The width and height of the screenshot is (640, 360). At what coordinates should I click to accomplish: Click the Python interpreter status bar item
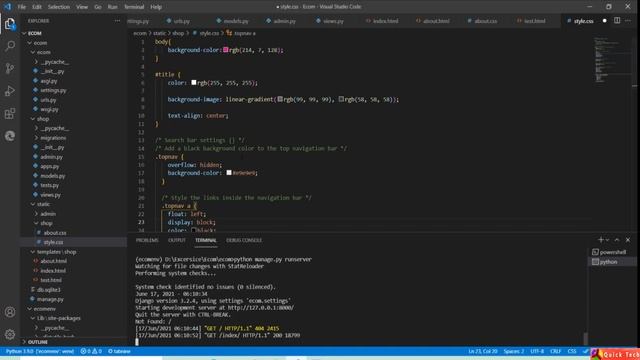[x=40, y=351]
